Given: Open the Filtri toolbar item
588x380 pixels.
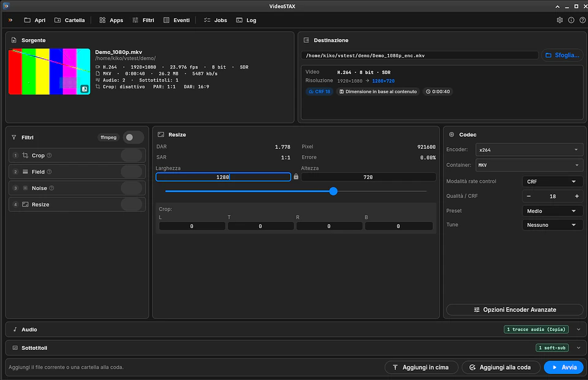Looking at the screenshot, I should click(x=143, y=20).
